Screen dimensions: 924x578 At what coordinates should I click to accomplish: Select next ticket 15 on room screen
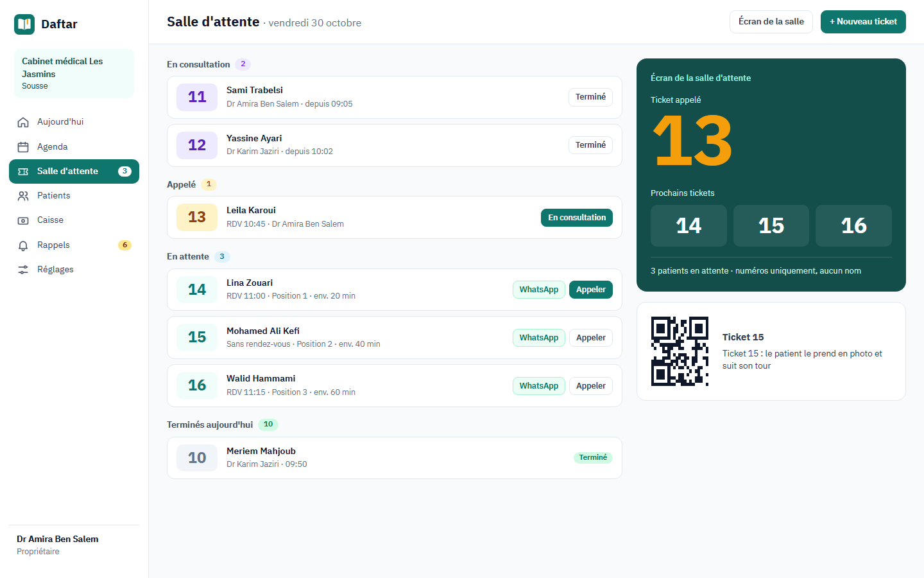[x=771, y=225]
